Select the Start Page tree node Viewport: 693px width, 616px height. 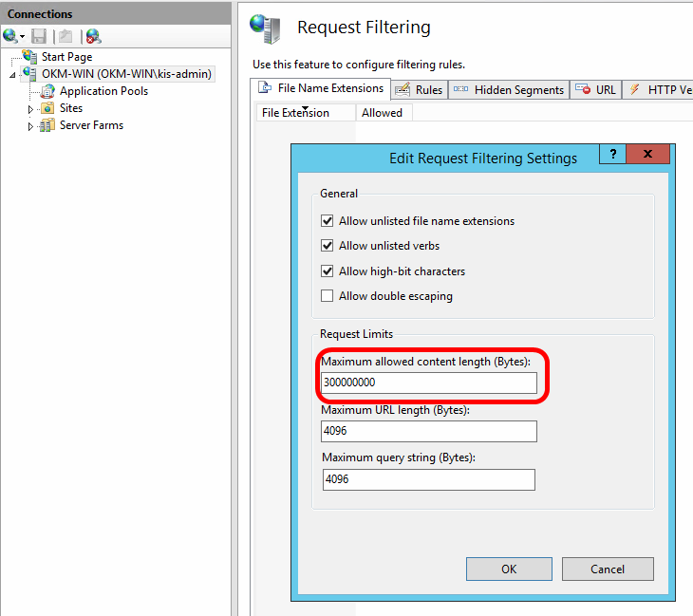tap(66, 57)
